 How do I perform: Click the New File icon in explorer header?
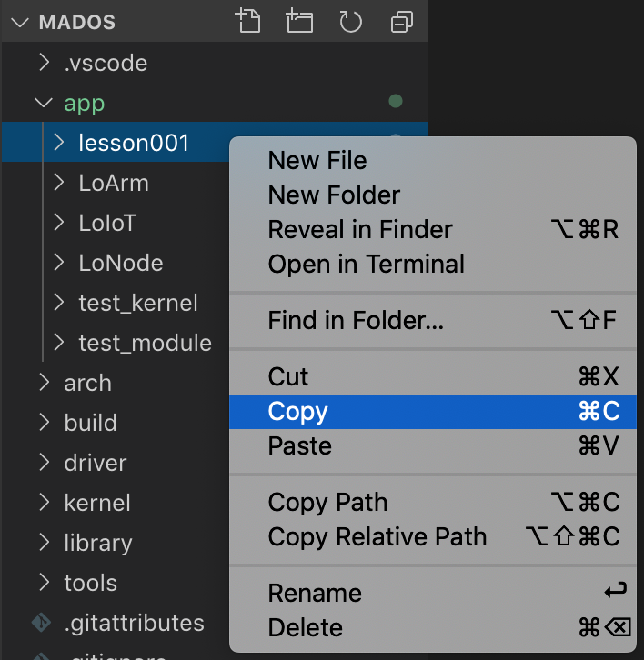coord(247,21)
